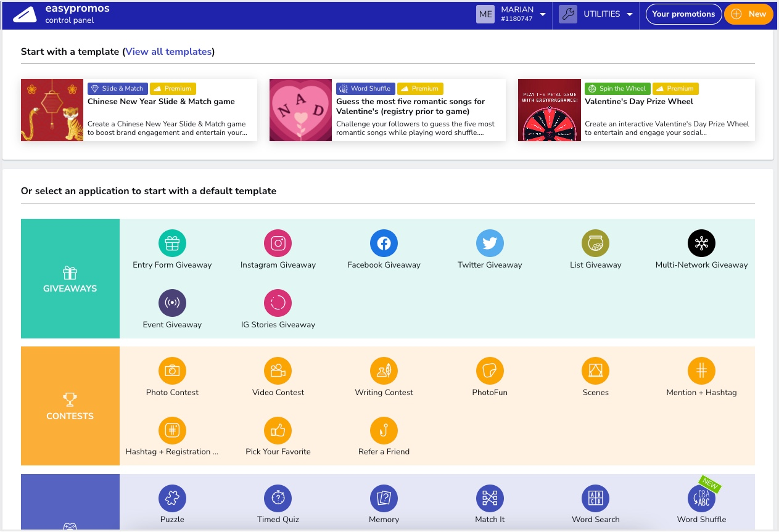This screenshot has width=779, height=532.
Task: Choose the Event Giveaway icon
Action: (x=172, y=303)
